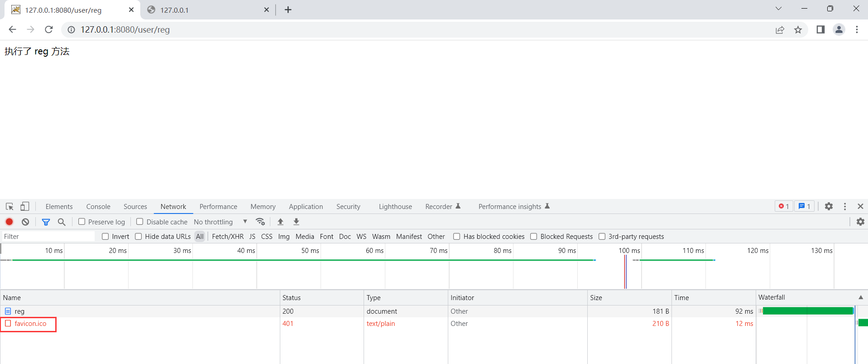868x364 pixels.
Task: Toggle the network filter funnel
Action: point(46,222)
